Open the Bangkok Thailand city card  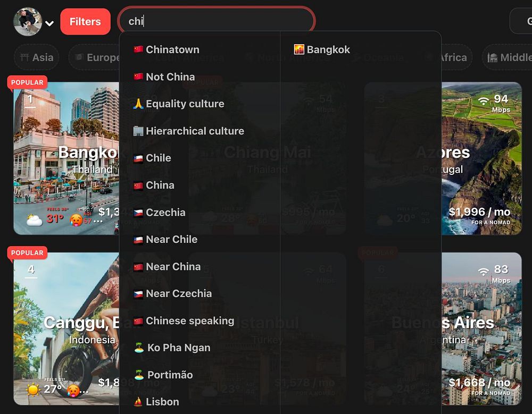pyautogui.click(x=66, y=158)
